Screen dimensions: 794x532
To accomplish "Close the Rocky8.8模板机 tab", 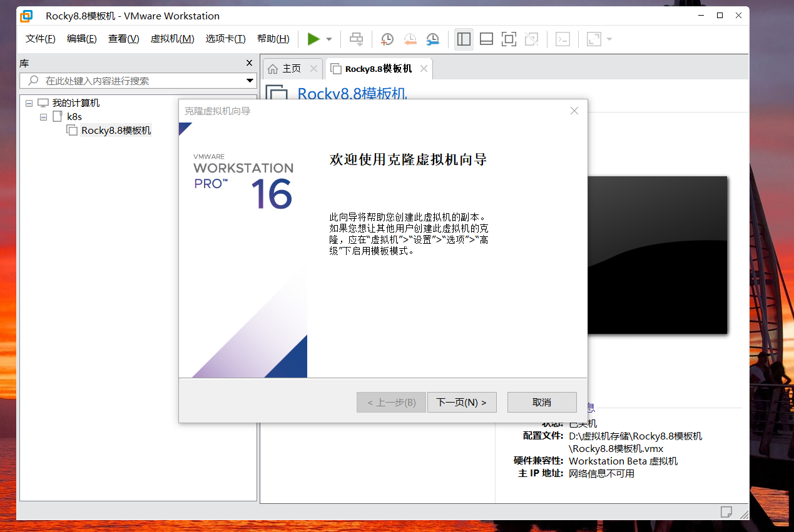I will (424, 69).
